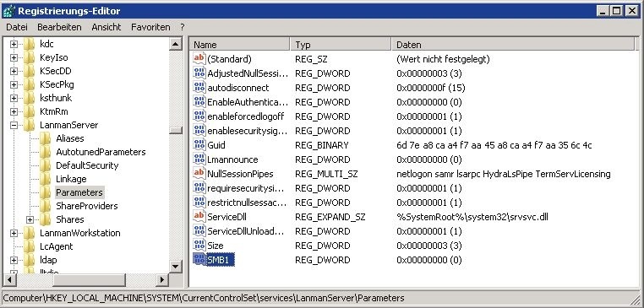Open the Favoriten menu
Viewport: 644px width, 308px height.
(150, 28)
